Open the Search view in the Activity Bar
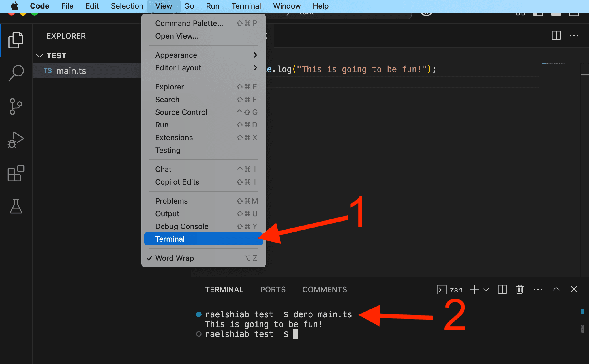 click(x=16, y=73)
